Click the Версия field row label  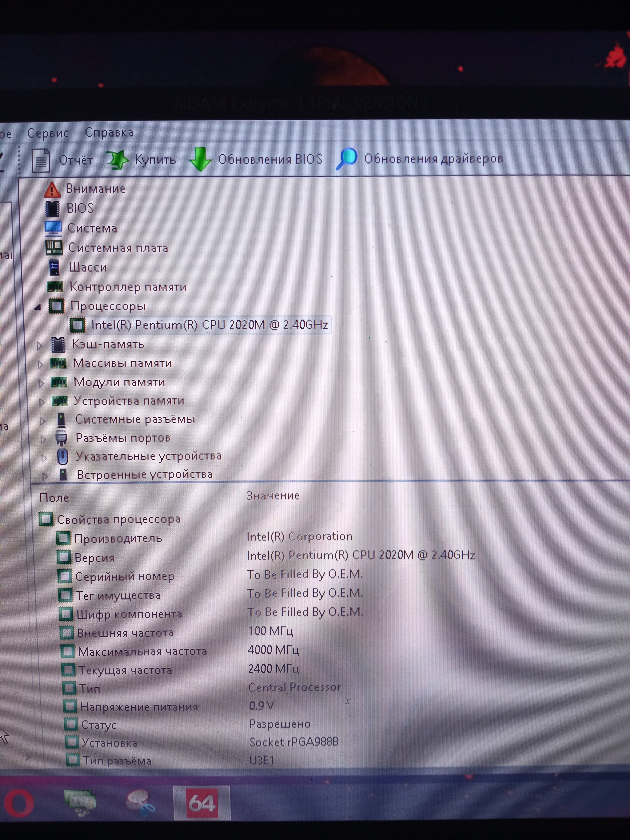[94, 558]
